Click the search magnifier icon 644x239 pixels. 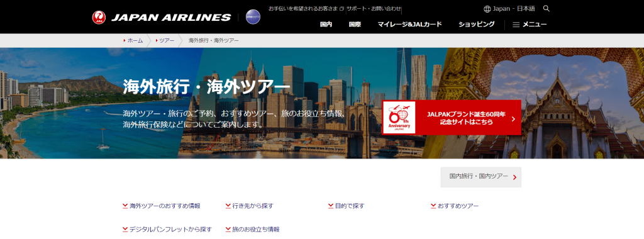547,9
